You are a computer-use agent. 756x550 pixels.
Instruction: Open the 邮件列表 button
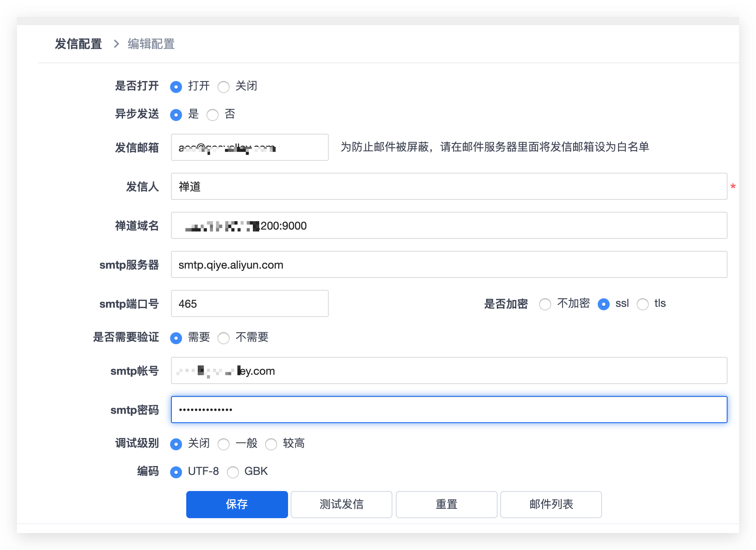(551, 505)
